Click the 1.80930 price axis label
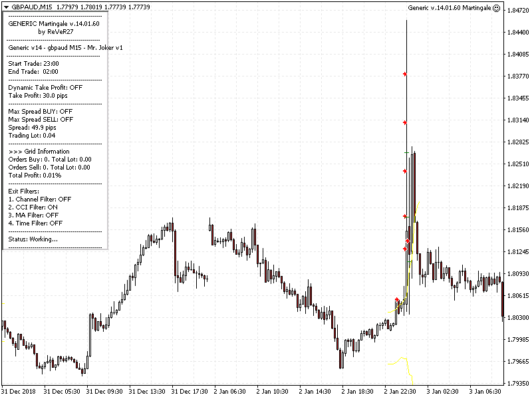Screen dimensions: 532x399 point(518,273)
